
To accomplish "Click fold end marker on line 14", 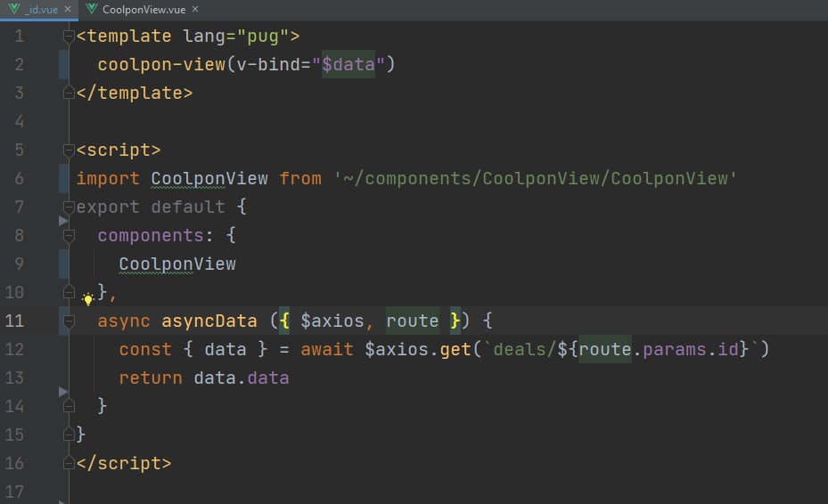I will click(x=69, y=406).
